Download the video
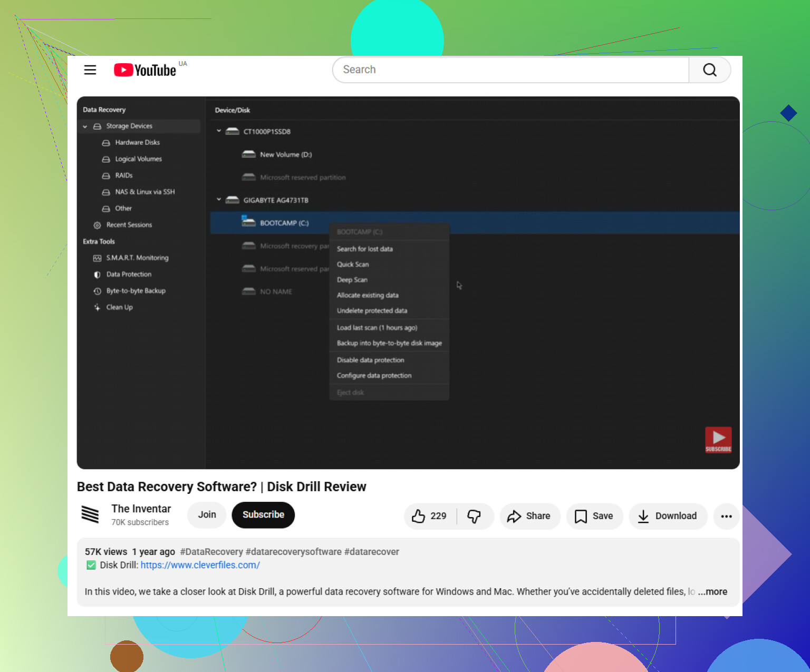 point(668,516)
